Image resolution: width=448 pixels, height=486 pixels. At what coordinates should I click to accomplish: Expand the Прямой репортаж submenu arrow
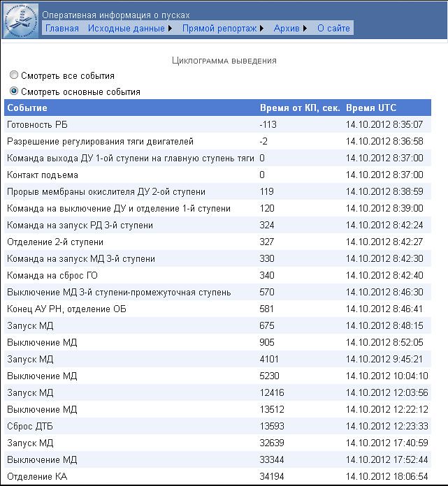pyautogui.click(x=262, y=29)
